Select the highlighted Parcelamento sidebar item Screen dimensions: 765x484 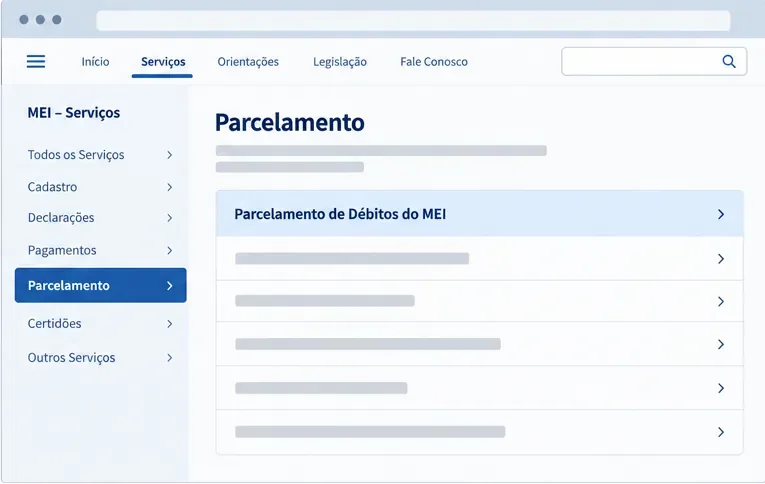point(101,285)
